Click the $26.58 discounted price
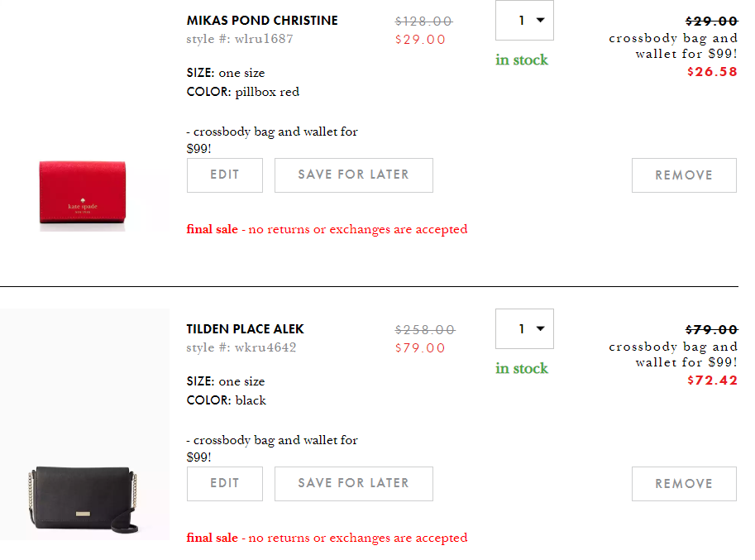Screen dimensions: 755x560 (x=712, y=72)
